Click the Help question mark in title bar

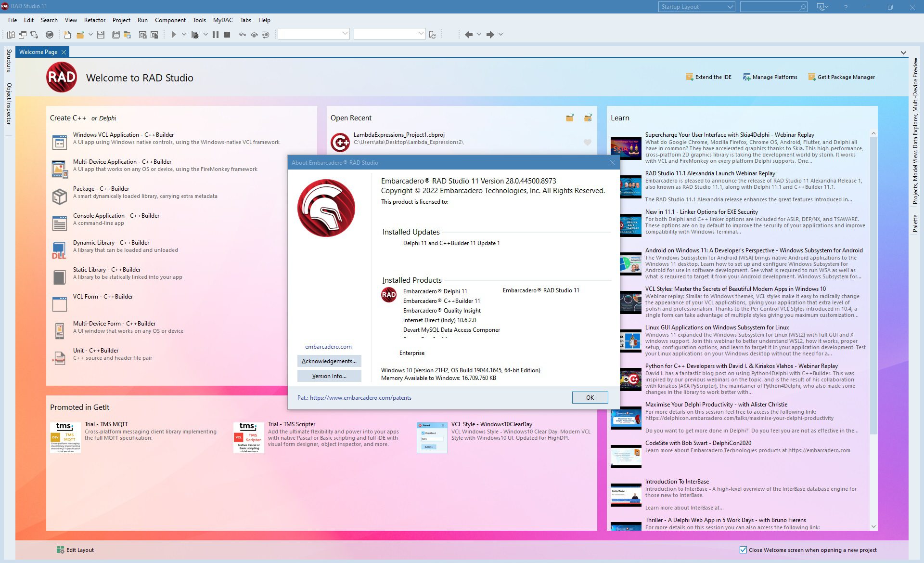(x=846, y=7)
